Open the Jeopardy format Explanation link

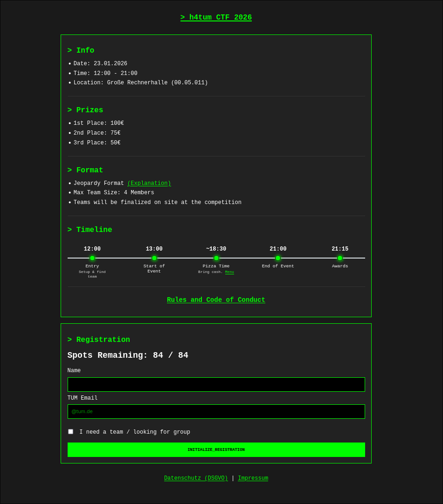149,183
